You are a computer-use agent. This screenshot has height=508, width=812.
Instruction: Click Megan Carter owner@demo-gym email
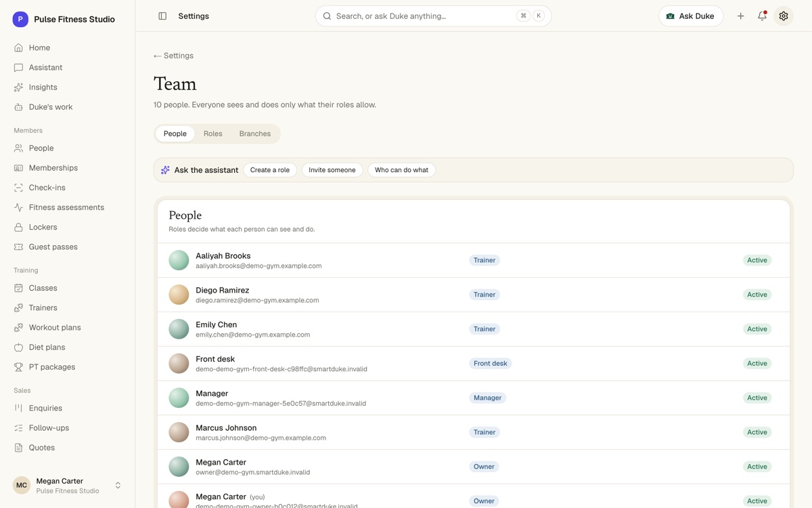[x=253, y=473]
